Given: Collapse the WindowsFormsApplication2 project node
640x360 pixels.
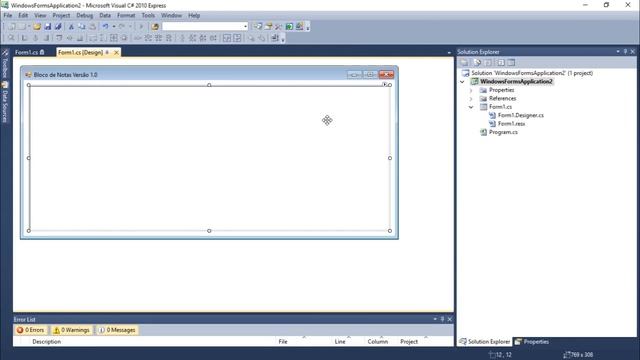Looking at the screenshot, I should (x=462, y=82).
